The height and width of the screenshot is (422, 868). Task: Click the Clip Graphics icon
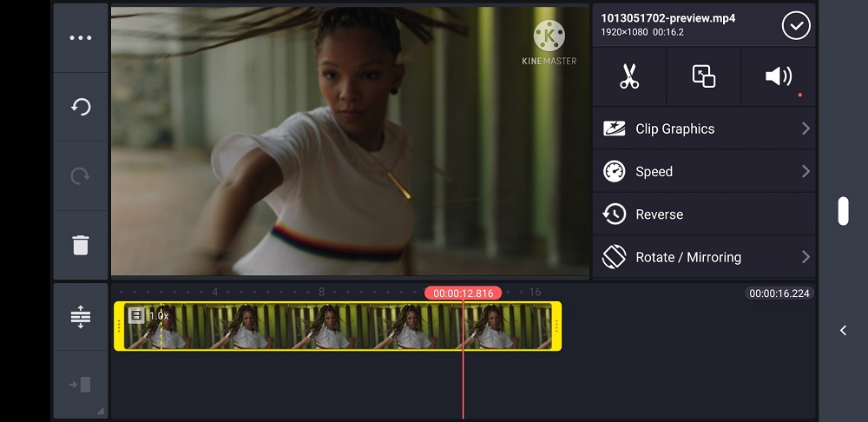pyautogui.click(x=614, y=129)
